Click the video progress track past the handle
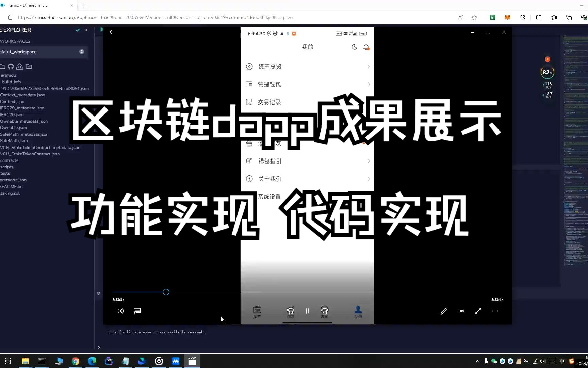This screenshot has width=588, height=368. [x=336, y=292]
